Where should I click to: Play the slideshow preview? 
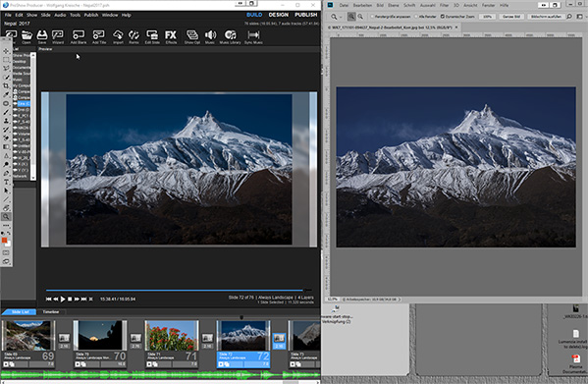coord(63,299)
